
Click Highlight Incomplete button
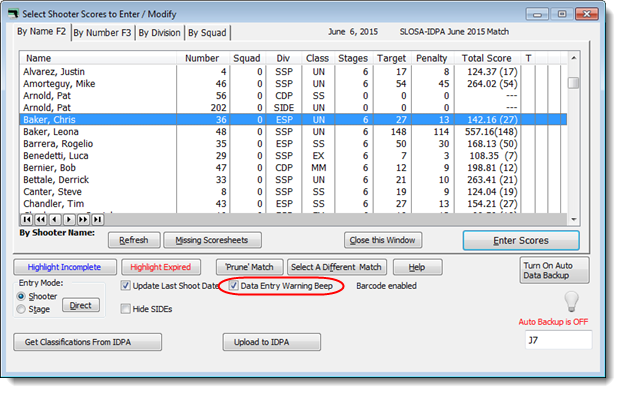(x=65, y=267)
